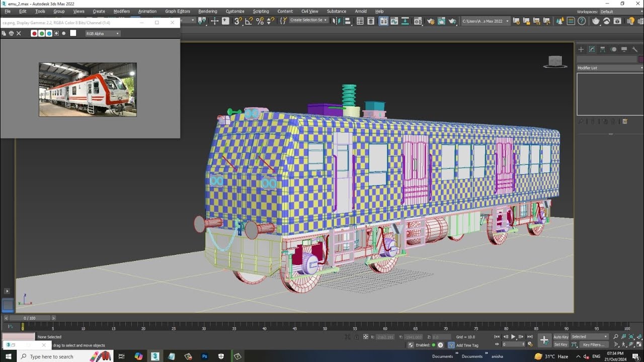644x362 pixels.
Task: Play the animation
Action: pyautogui.click(x=513, y=337)
